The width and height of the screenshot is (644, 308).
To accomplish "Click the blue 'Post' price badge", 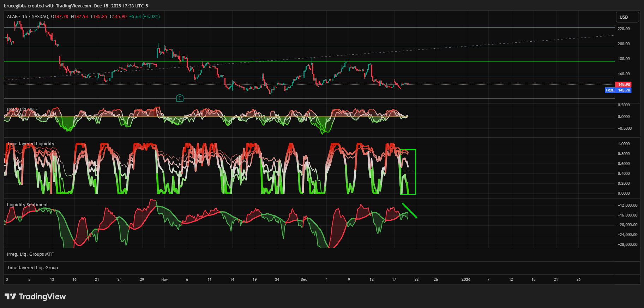I will click(x=609, y=90).
